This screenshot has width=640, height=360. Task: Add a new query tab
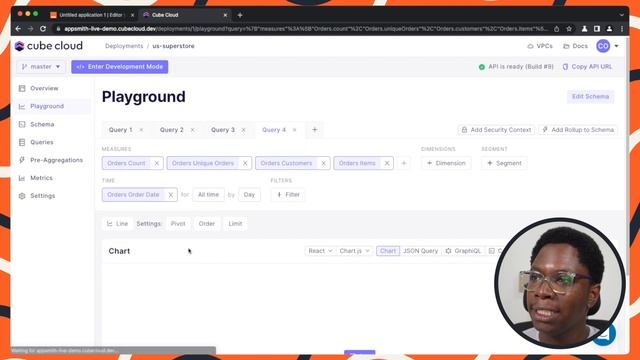[x=315, y=130]
